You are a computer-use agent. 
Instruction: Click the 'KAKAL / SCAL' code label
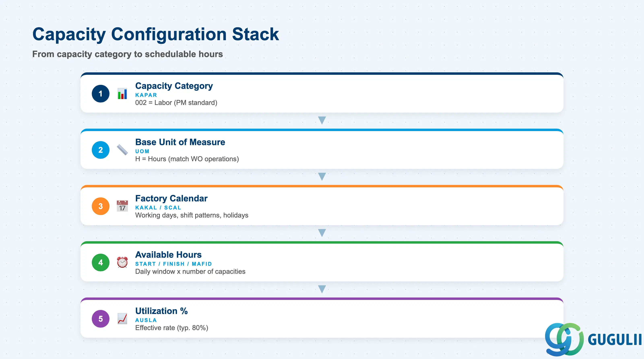(x=158, y=208)
